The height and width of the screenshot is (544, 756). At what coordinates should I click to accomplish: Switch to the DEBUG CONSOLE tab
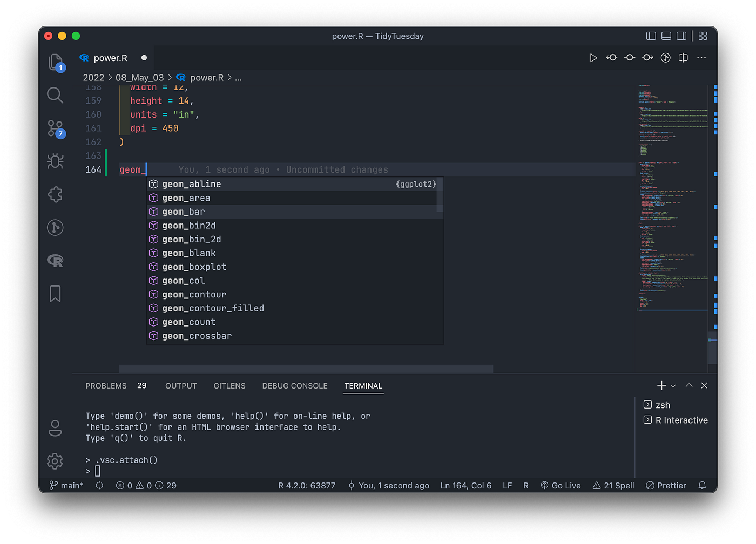tap(295, 386)
